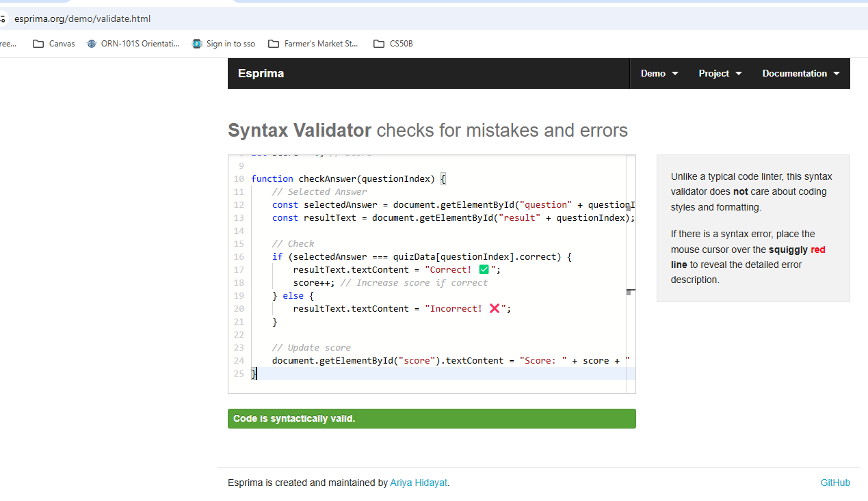
Task: Expand the Documentation dropdown menu
Action: pyautogui.click(x=800, y=73)
